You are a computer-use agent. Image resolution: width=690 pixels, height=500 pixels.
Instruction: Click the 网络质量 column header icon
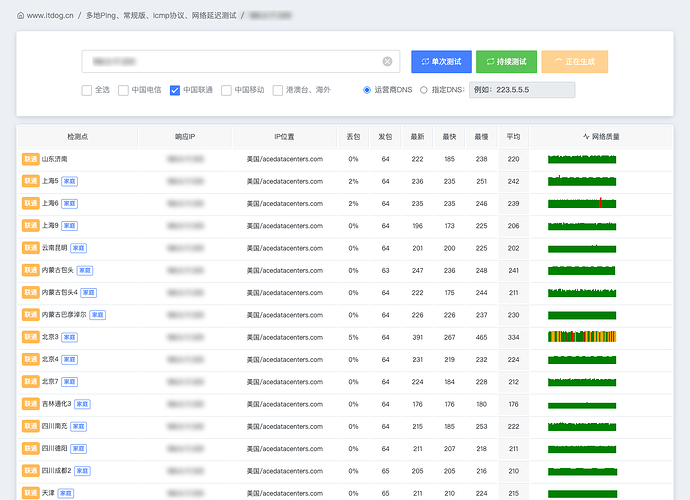pos(586,136)
